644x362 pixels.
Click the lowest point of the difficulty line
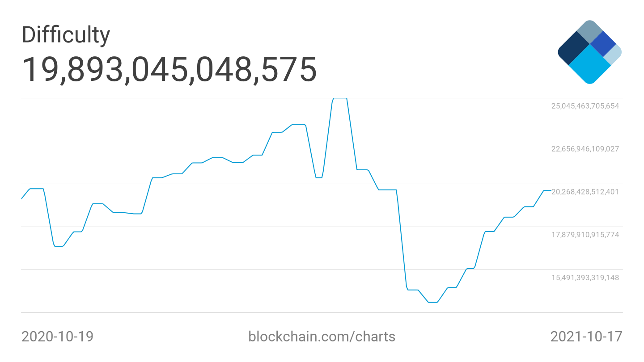click(432, 303)
